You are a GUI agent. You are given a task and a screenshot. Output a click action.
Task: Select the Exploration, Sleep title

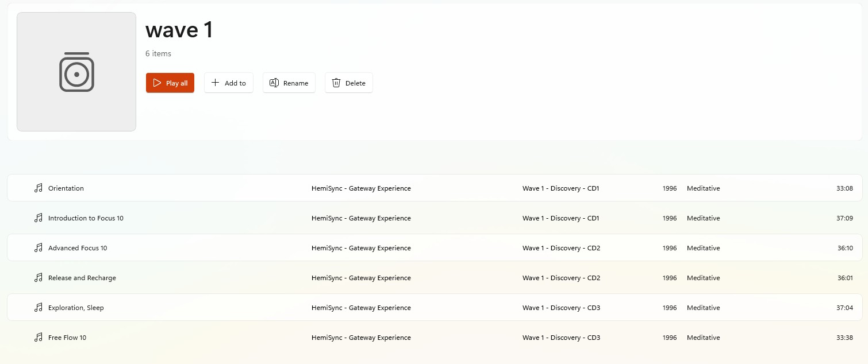click(76, 308)
